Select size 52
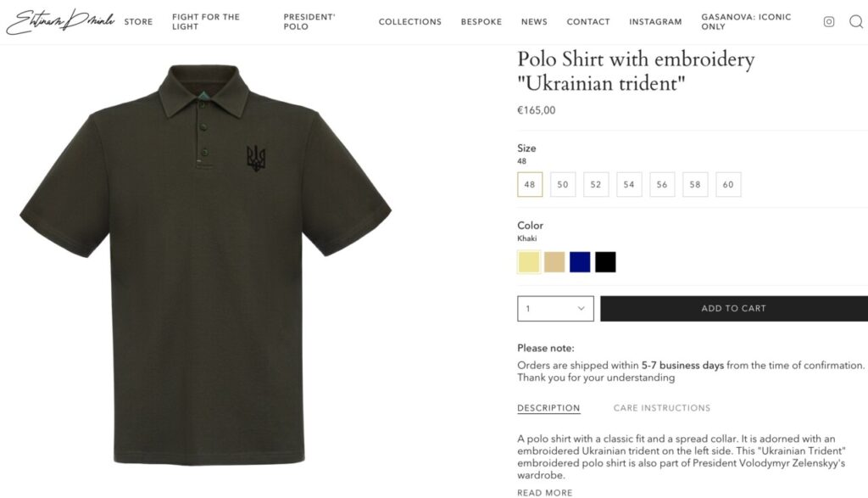 pos(596,184)
